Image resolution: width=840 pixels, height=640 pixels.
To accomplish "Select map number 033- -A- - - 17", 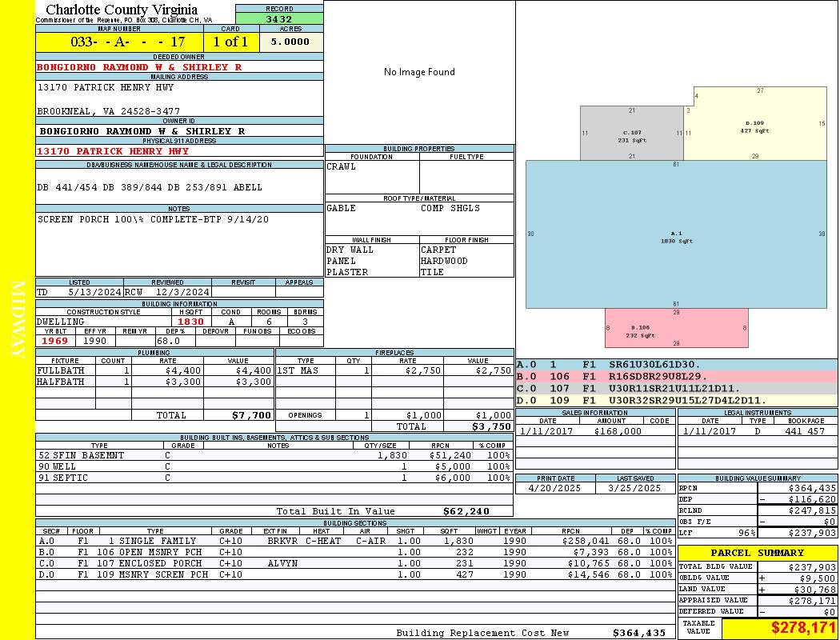I will coord(127,42).
